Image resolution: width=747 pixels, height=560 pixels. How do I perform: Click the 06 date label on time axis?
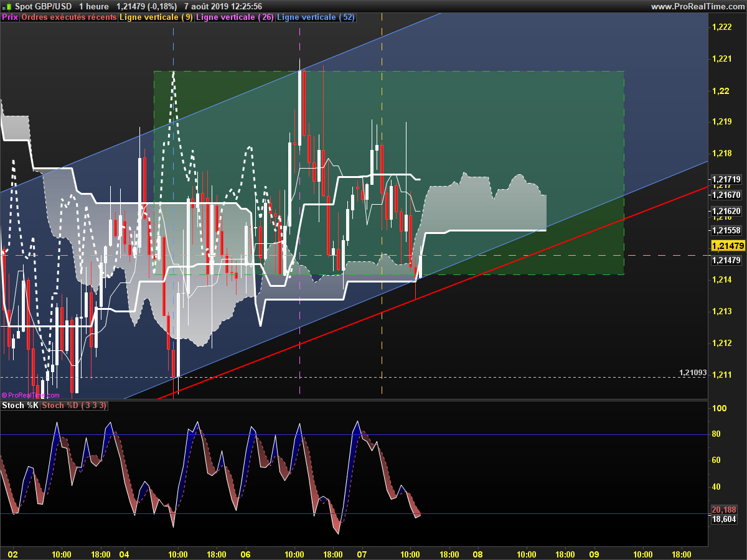point(245,554)
